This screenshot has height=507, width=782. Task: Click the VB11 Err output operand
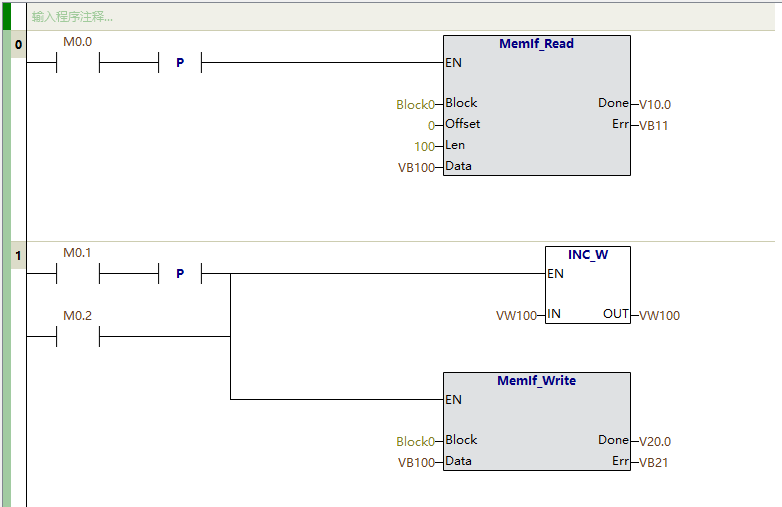tap(653, 125)
